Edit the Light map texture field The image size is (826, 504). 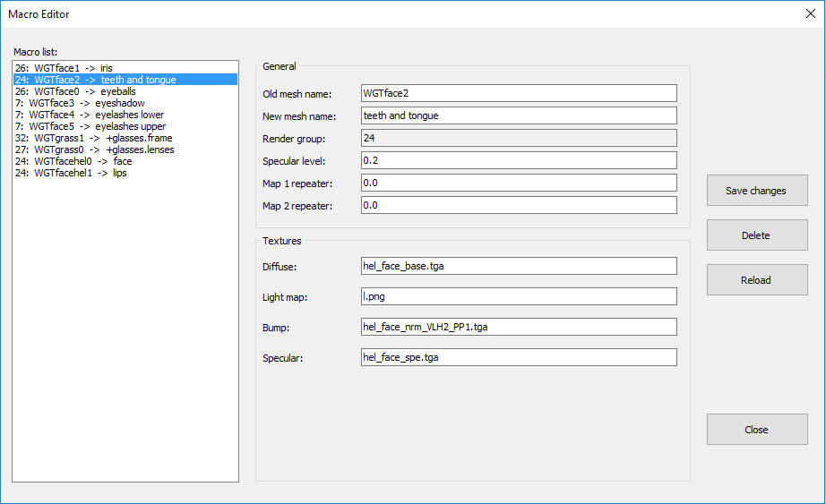click(x=519, y=296)
